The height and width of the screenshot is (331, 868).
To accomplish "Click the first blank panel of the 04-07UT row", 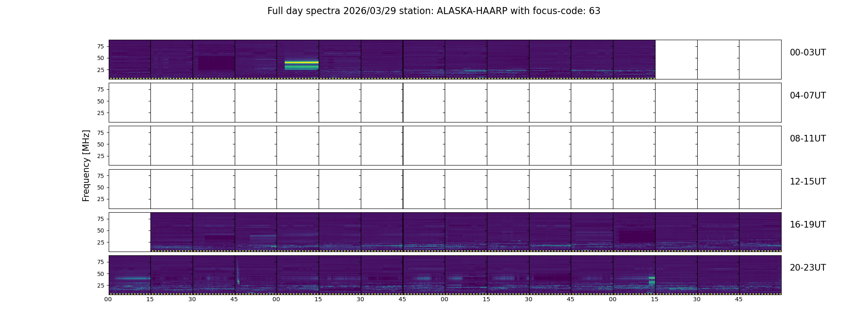I will point(130,103).
